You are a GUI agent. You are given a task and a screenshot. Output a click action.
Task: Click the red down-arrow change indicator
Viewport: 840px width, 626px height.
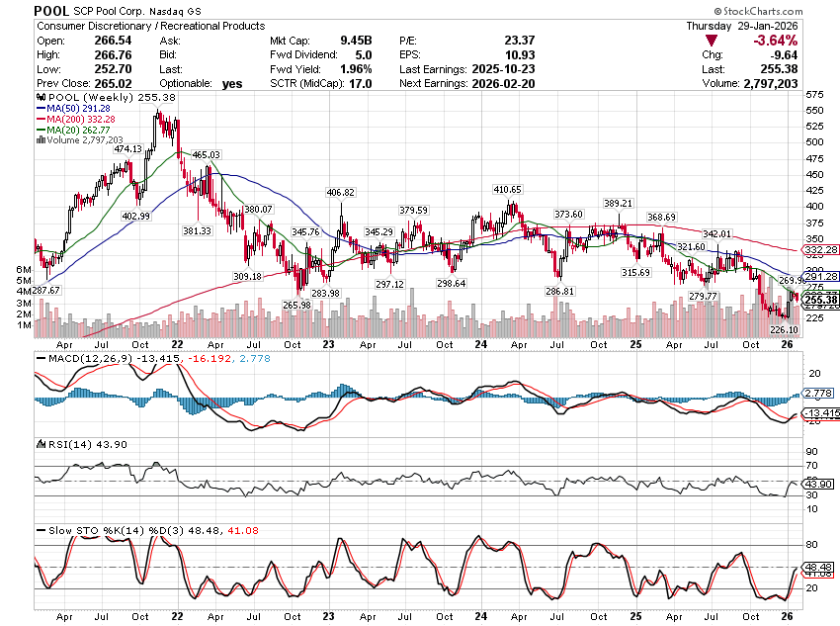[739, 40]
